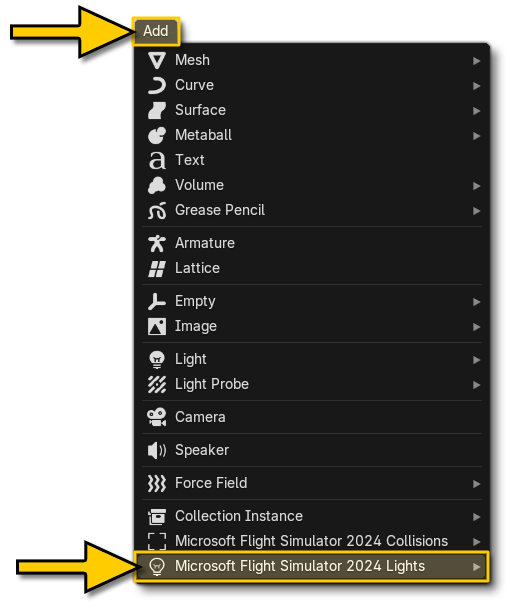Click the Volume cloud icon
516x609 pixels.
point(157,185)
